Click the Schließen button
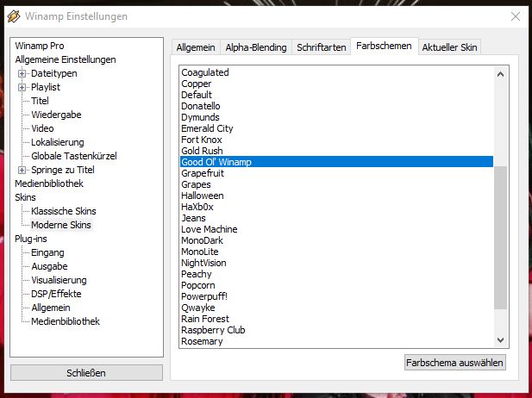 tap(86, 373)
